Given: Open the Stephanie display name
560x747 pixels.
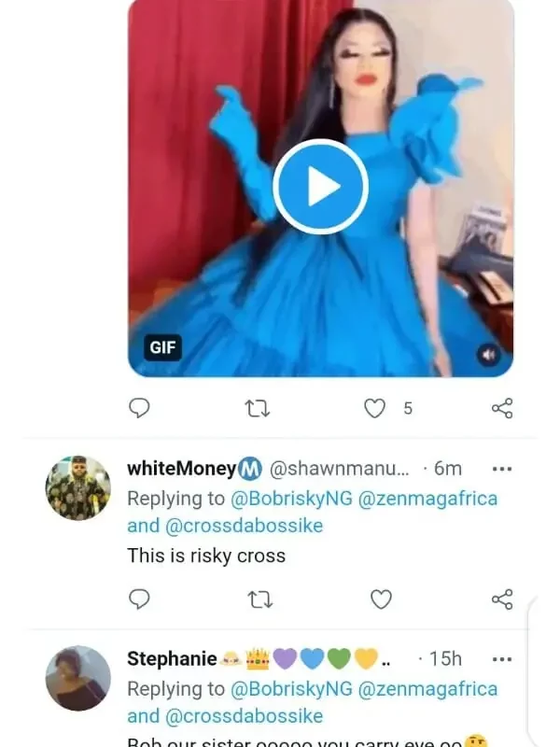Looking at the screenshot, I should pos(172,658).
